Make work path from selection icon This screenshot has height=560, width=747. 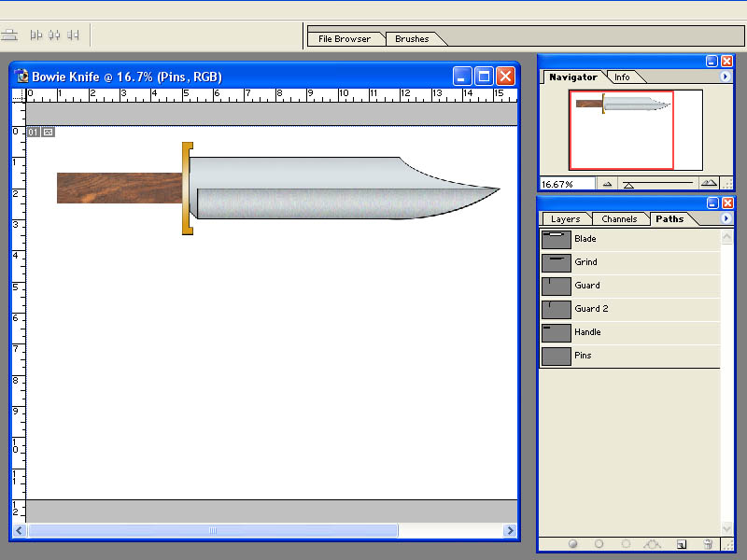(x=652, y=544)
